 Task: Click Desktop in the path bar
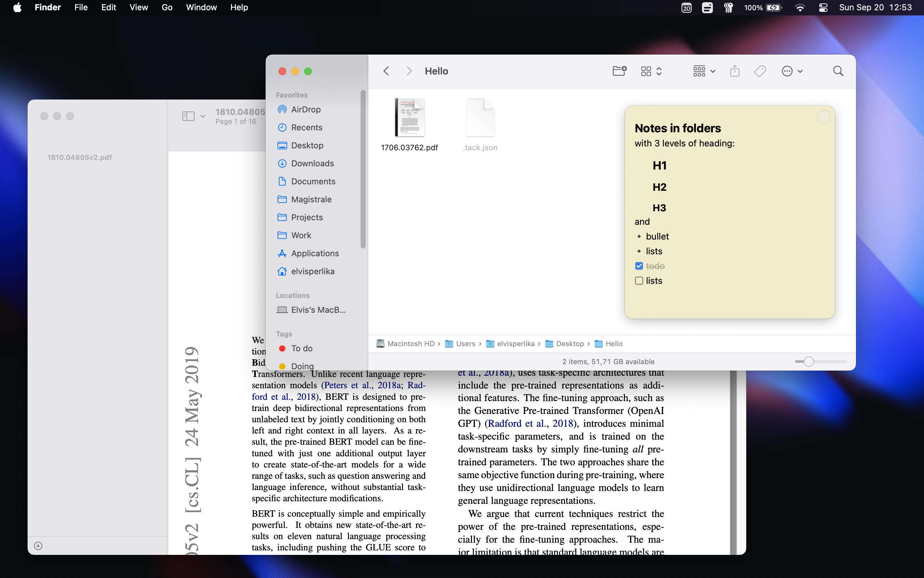[x=565, y=344]
